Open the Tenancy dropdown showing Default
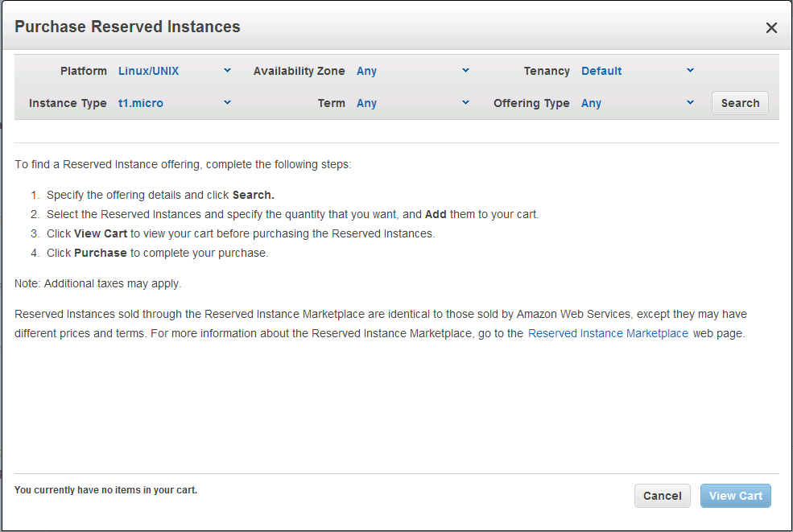 click(638, 71)
